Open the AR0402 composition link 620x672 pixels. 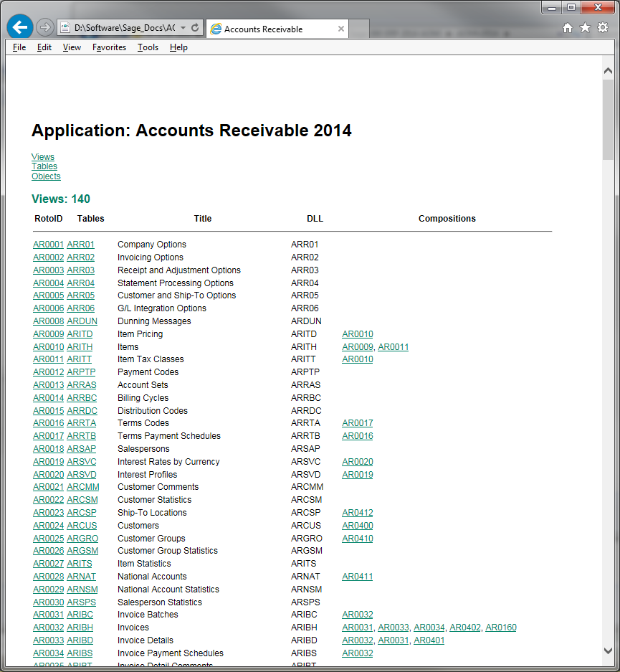(x=465, y=628)
